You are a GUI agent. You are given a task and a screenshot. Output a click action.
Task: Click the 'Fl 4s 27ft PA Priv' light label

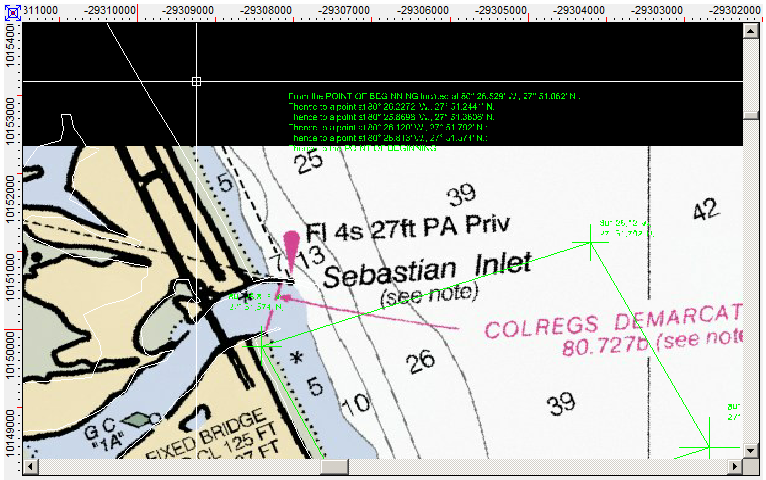point(407,228)
